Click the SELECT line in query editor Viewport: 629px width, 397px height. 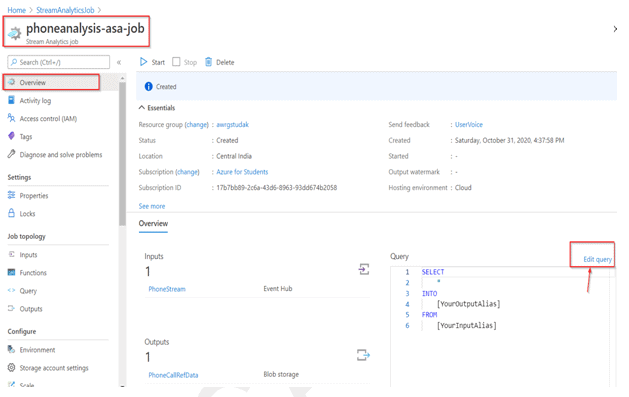coord(433,272)
